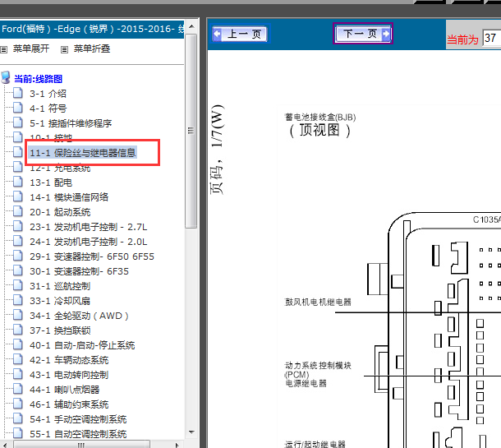
Task: Click the page icon beside 5-1 接插件维修程序
Action: click(18, 122)
